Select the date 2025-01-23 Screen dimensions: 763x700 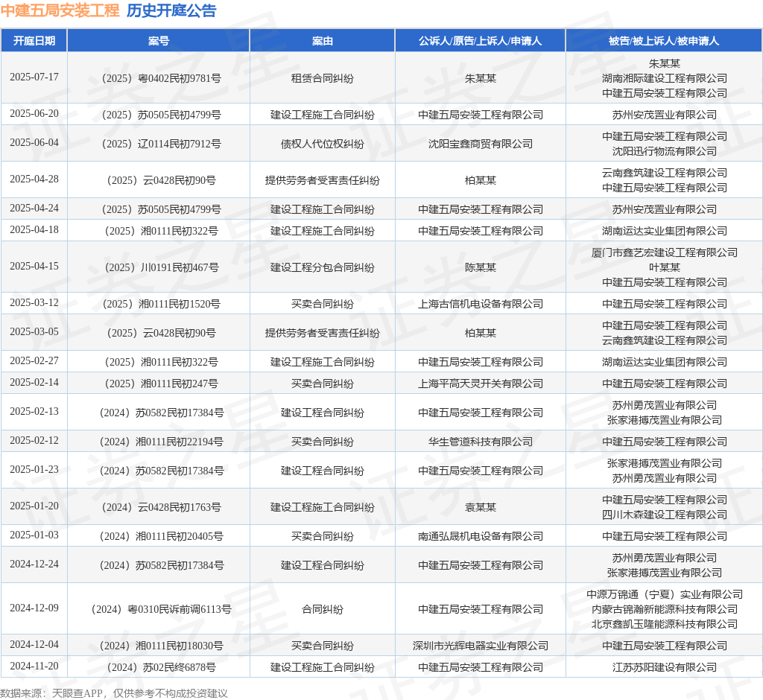click(x=34, y=471)
